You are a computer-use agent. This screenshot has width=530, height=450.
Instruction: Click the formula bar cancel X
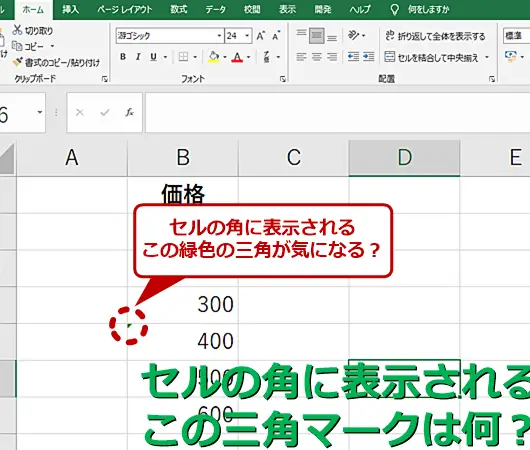tap(80, 112)
